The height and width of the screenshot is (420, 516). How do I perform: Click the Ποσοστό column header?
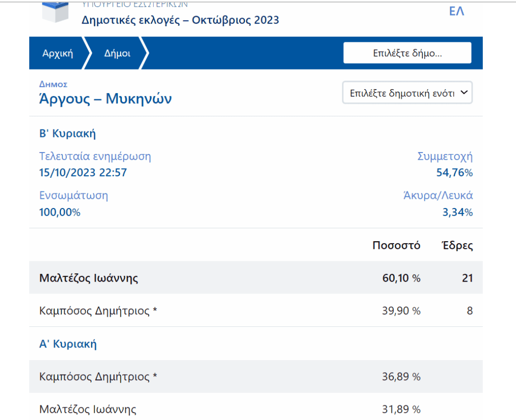pos(396,246)
